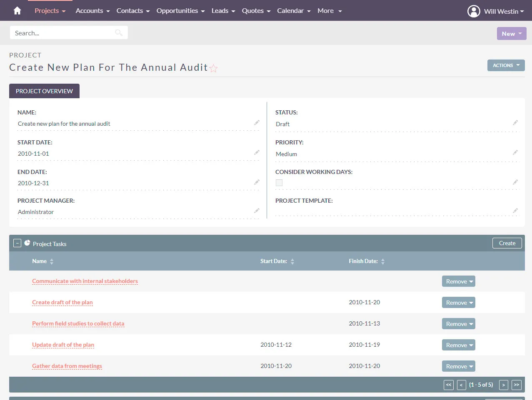Click the search magnifier icon
The image size is (532, 400).
click(x=119, y=33)
